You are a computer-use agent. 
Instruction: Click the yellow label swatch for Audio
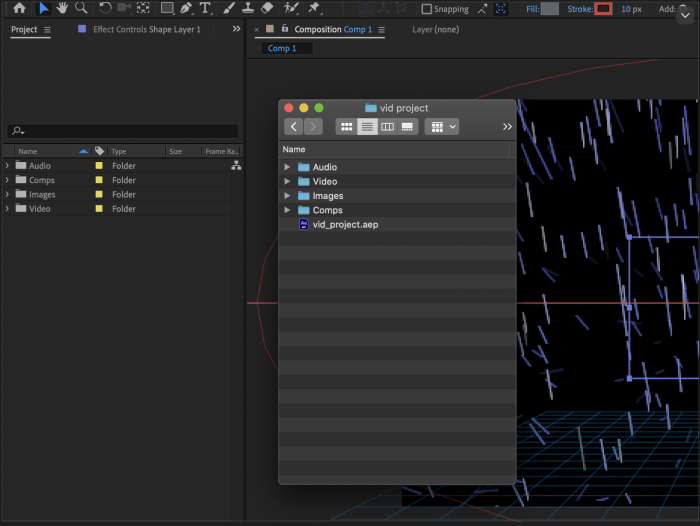click(x=99, y=166)
